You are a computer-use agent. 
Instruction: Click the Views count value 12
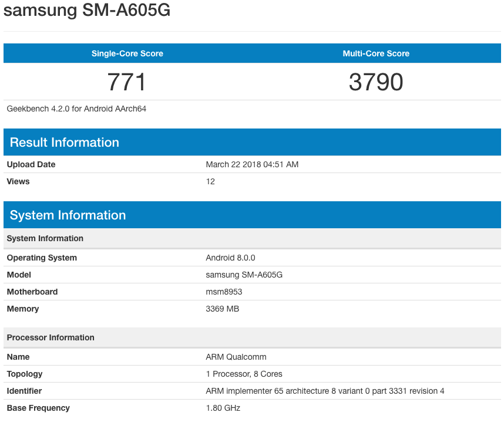pyautogui.click(x=210, y=181)
